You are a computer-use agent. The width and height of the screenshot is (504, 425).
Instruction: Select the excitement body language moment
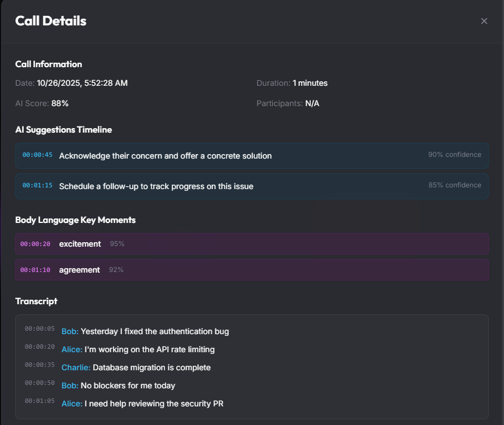80,244
